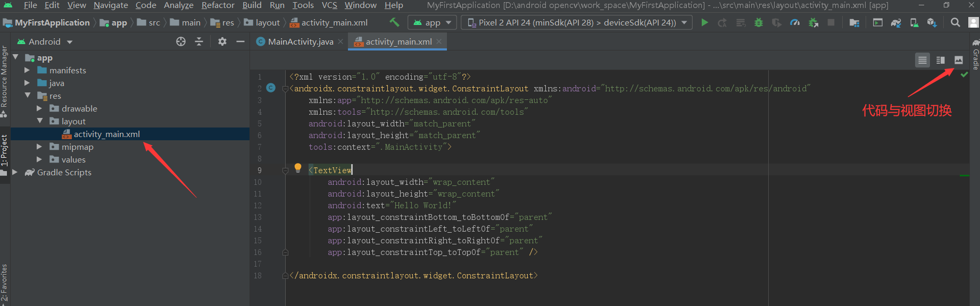Viewport: 980px width, 306px height.
Task: Open the AVD Manager icon
Action: point(914,22)
